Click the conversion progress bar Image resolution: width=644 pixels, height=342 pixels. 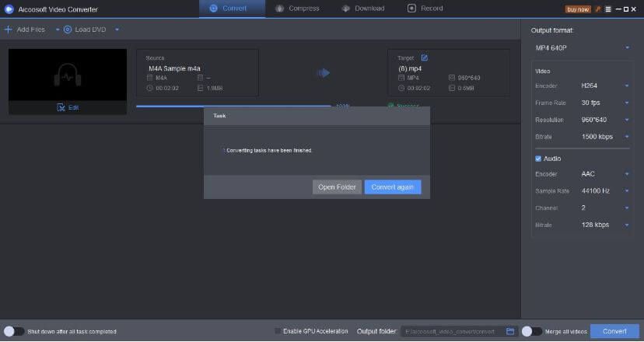click(x=233, y=106)
